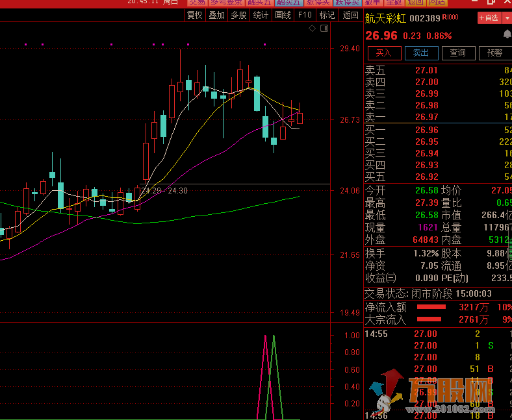Click the 卖四 price 27.00

[426, 82]
